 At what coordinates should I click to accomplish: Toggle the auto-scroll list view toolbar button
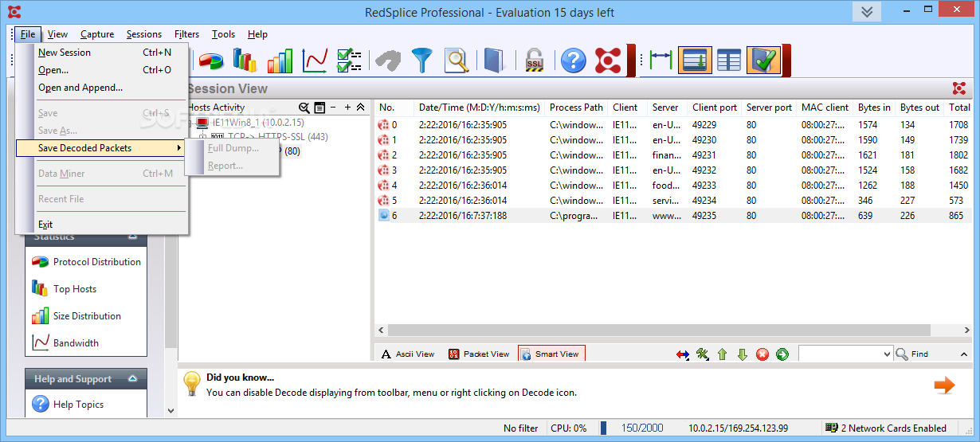click(x=695, y=61)
